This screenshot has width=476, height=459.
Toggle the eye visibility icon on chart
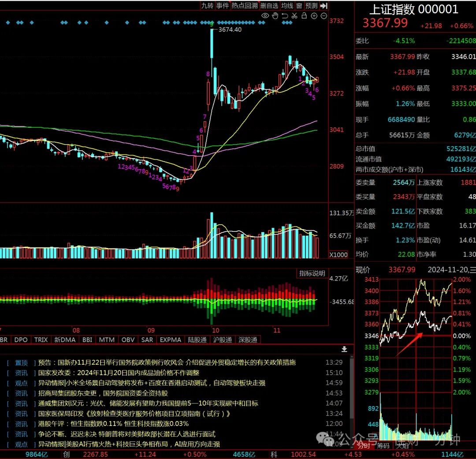coord(265,16)
